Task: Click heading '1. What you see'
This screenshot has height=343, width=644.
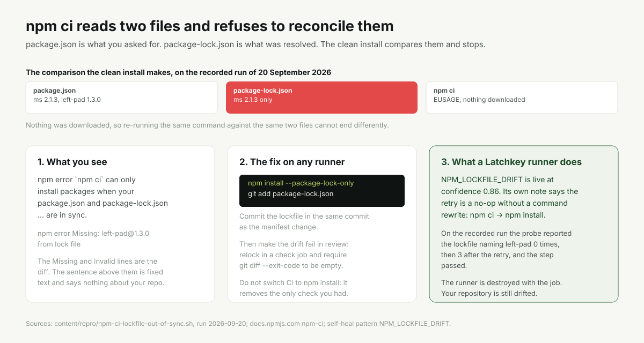Action: [72, 162]
